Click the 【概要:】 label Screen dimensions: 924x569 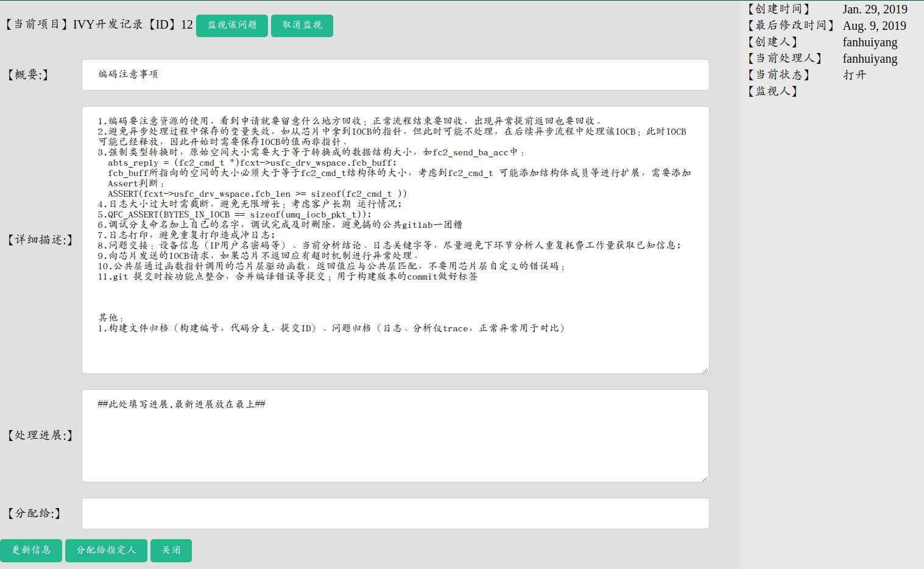click(x=28, y=75)
